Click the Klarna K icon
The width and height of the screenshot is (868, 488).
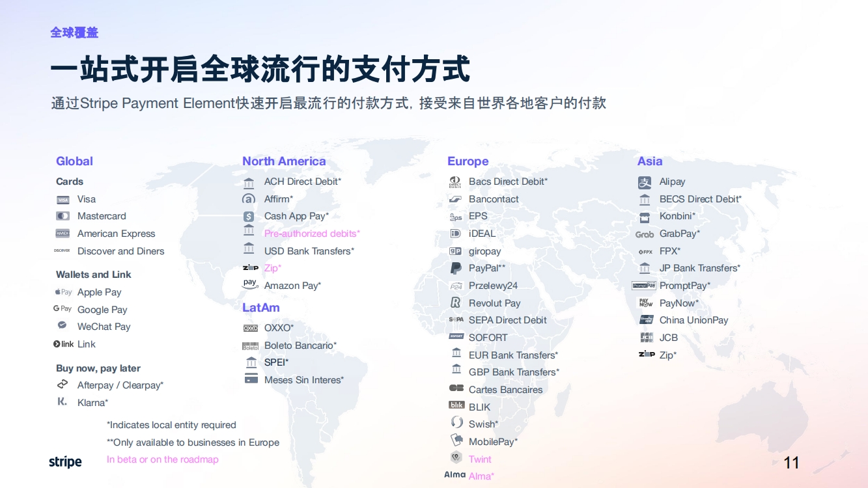[x=63, y=402]
